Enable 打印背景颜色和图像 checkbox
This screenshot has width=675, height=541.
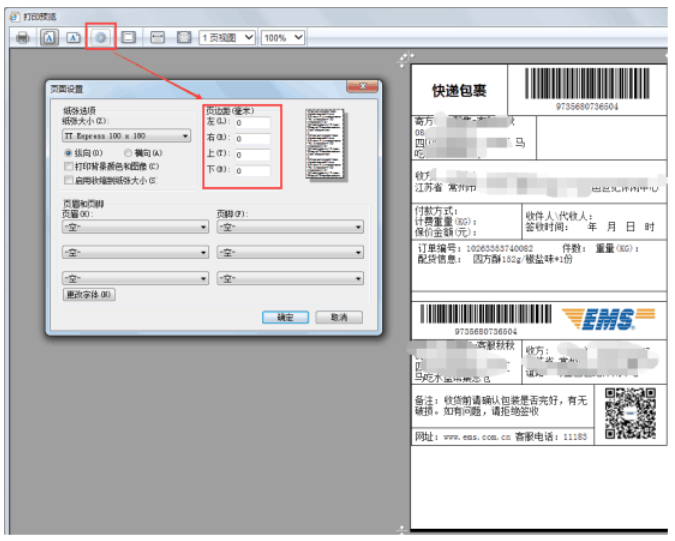(67, 166)
